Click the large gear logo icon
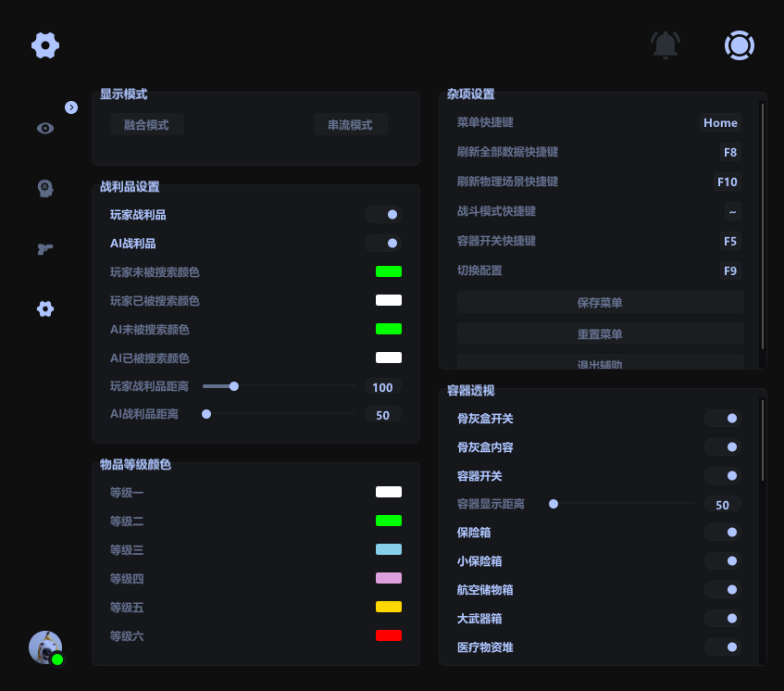This screenshot has width=784, height=691. click(x=45, y=44)
